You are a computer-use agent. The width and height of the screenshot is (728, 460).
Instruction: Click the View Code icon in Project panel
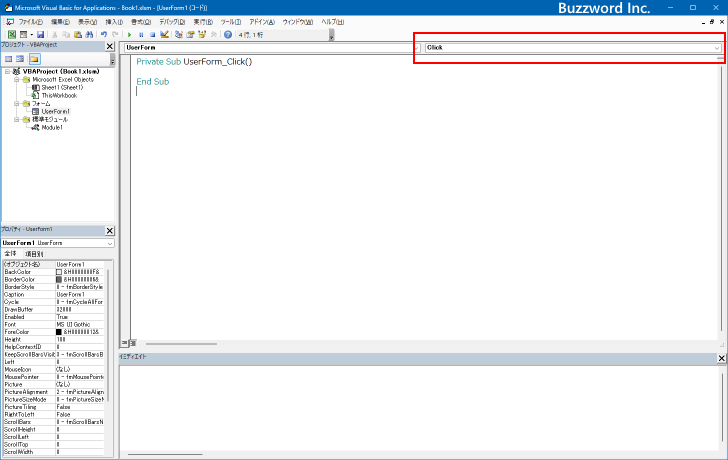pyautogui.click(x=8, y=59)
